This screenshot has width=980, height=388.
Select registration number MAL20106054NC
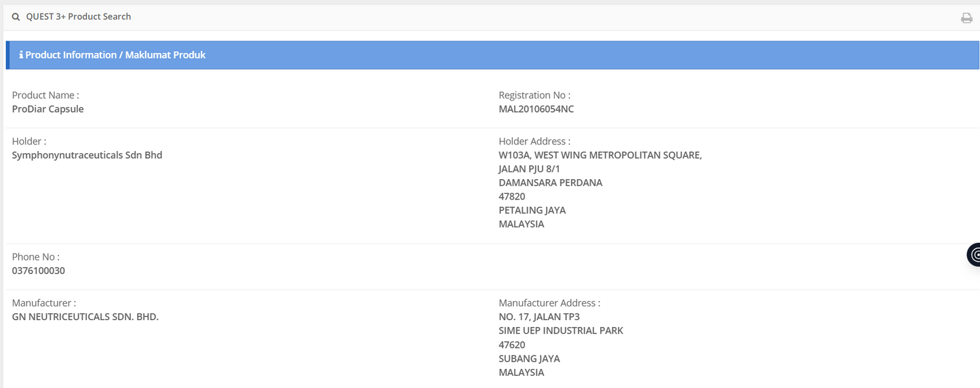pos(536,109)
